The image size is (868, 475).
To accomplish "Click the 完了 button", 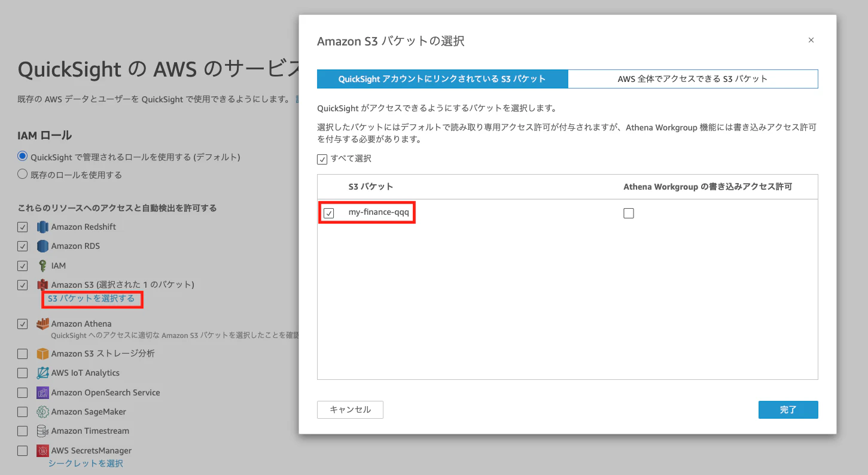I will (x=788, y=410).
